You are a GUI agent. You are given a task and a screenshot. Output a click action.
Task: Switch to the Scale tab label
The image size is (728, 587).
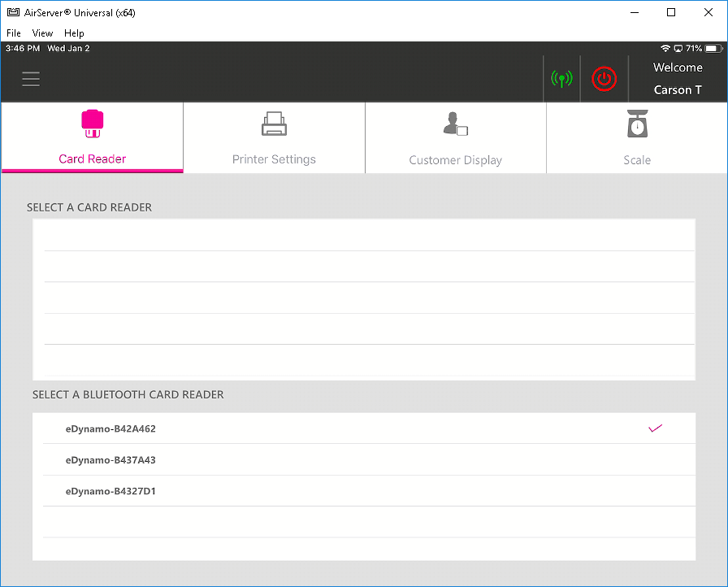click(x=637, y=160)
